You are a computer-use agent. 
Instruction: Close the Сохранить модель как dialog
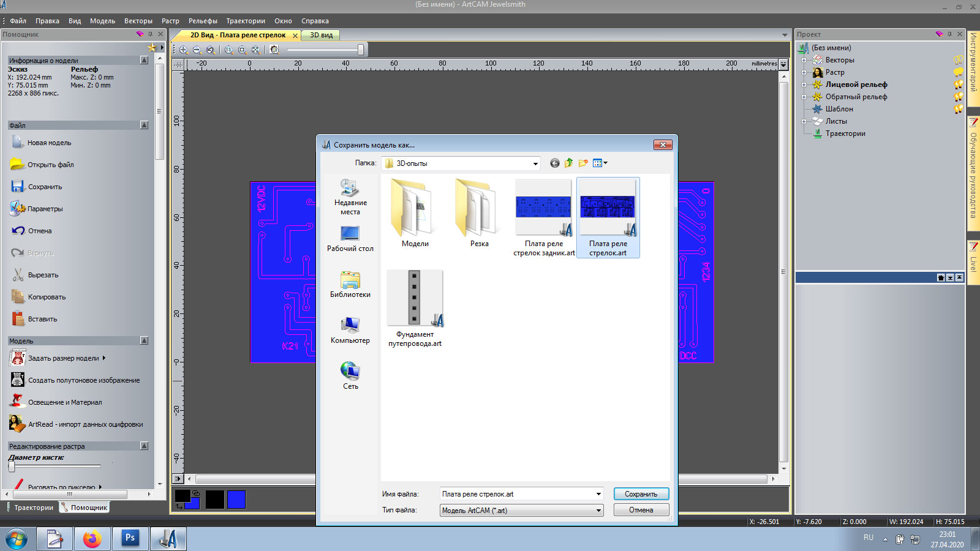pos(663,145)
